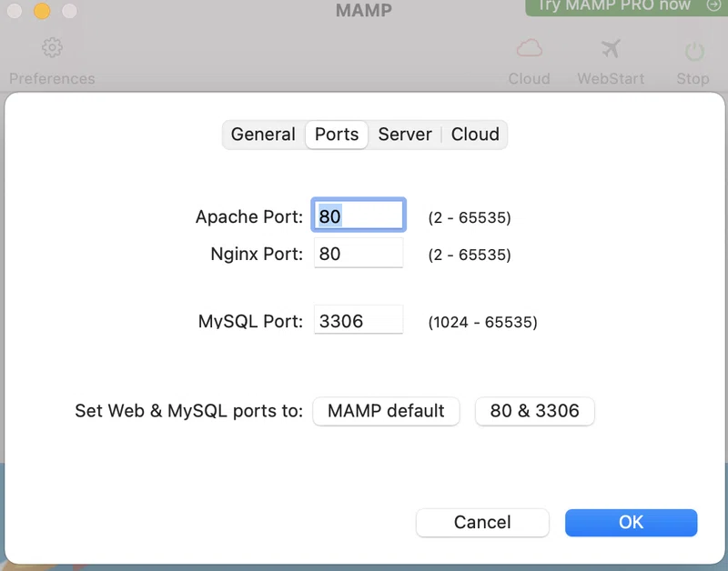Confirm port settings with OK
This screenshot has height=571, width=728.
[631, 522]
